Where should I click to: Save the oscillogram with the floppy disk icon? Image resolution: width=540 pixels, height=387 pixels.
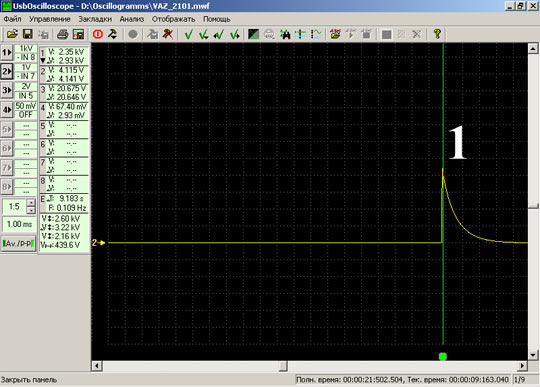coord(28,34)
